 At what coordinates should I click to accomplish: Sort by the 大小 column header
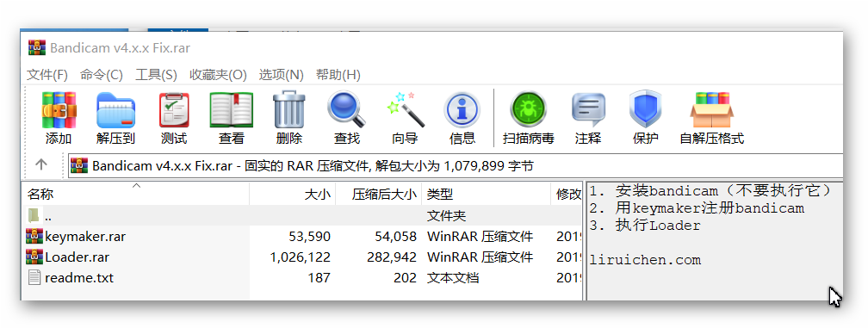pos(292,195)
